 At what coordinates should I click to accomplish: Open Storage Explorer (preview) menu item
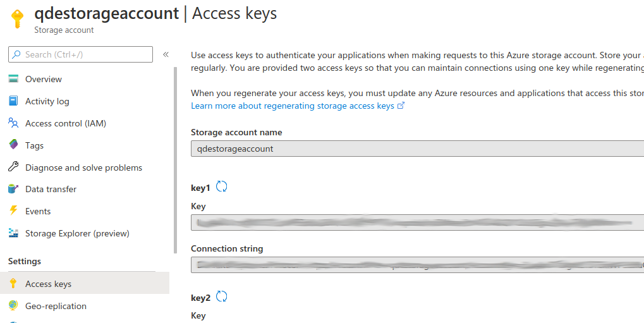(x=77, y=233)
